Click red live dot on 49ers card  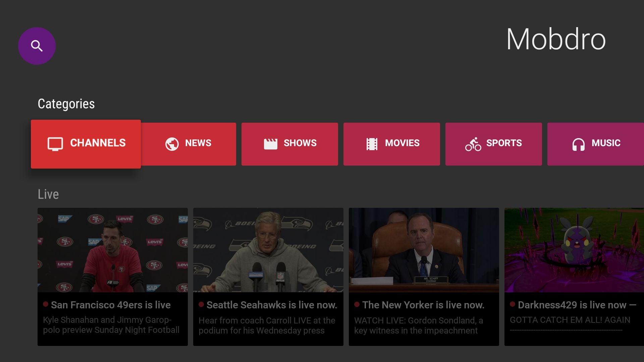pyautogui.click(x=46, y=304)
